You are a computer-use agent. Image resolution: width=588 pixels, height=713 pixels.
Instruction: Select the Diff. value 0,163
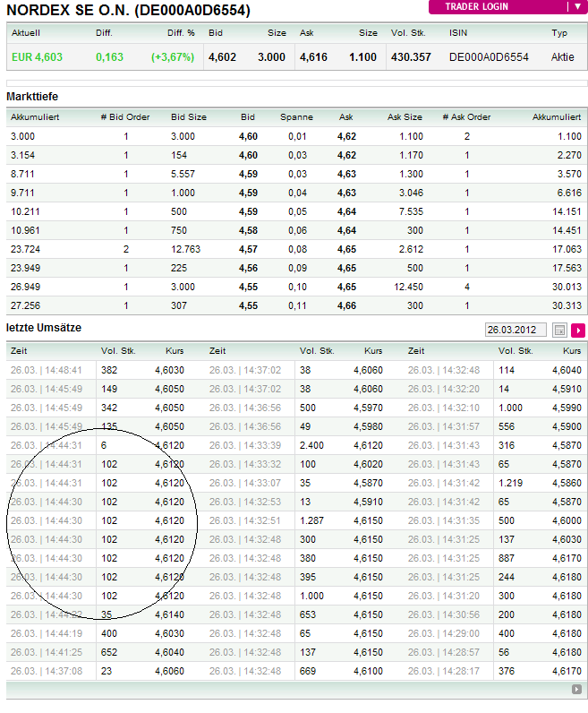[109, 57]
